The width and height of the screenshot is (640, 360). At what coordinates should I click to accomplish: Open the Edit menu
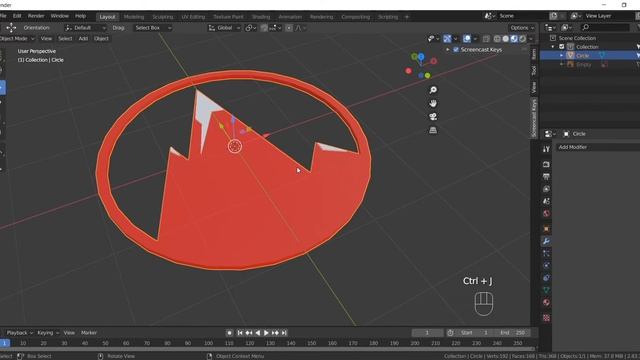(17, 16)
